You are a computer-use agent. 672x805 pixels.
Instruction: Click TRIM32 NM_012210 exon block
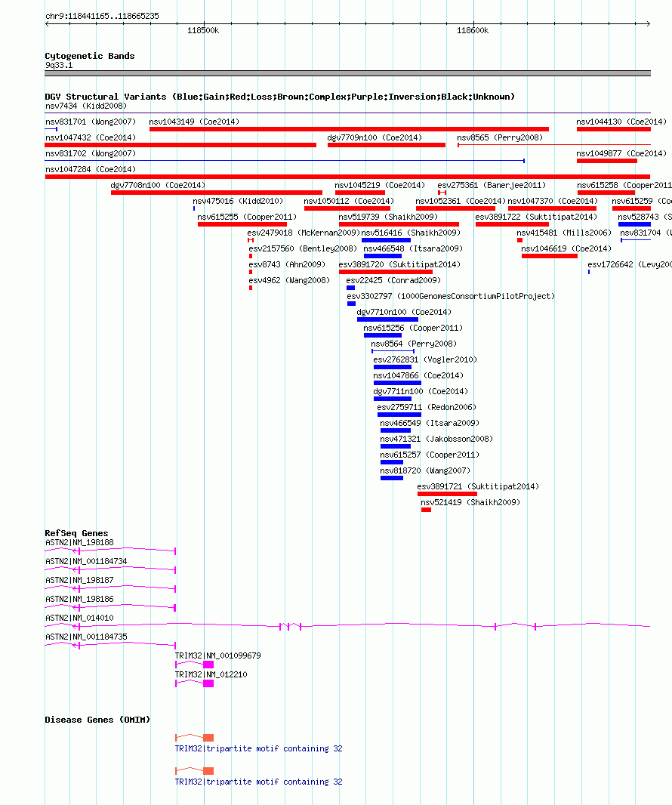pos(208,683)
